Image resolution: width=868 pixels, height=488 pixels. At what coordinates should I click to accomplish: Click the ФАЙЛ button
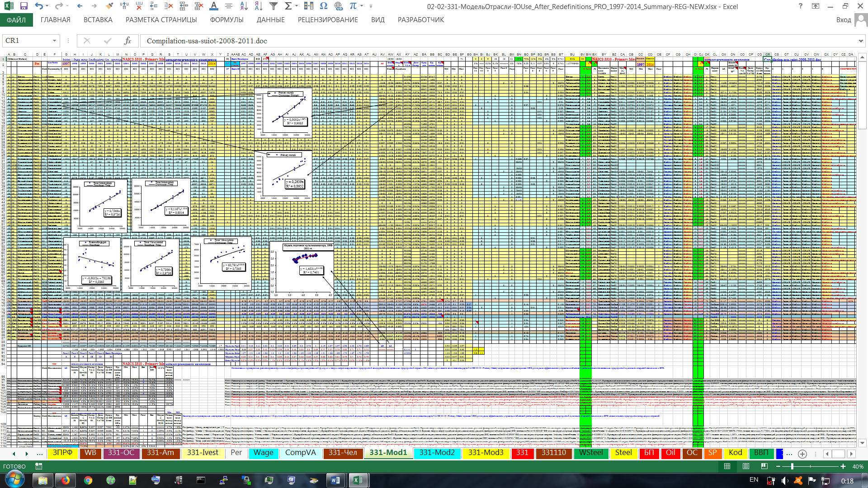coord(16,20)
